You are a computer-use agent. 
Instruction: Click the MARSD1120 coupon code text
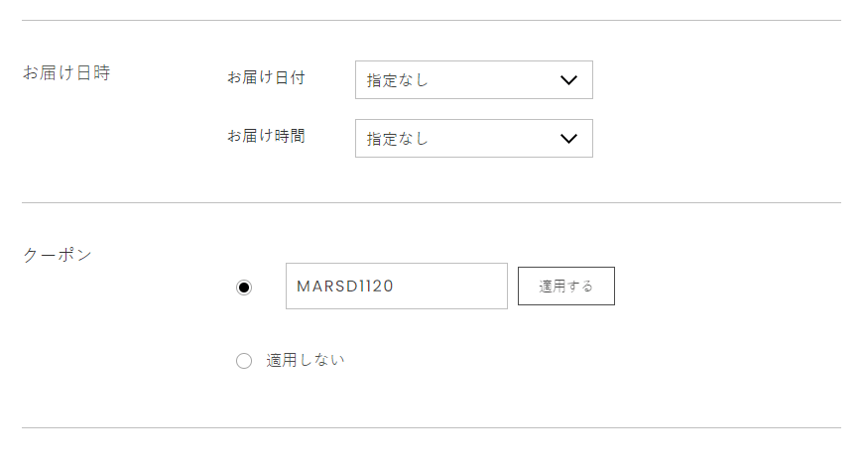tap(345, 287)
